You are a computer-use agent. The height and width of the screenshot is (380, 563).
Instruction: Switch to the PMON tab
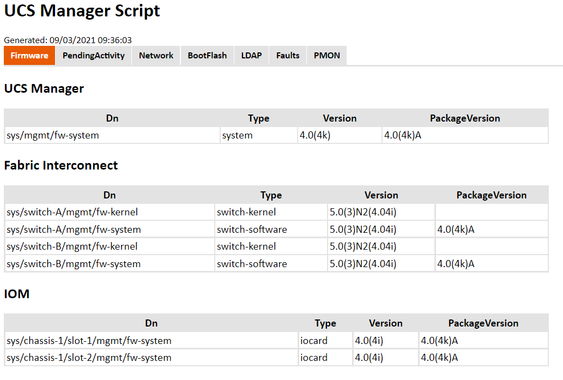(327, 56)
